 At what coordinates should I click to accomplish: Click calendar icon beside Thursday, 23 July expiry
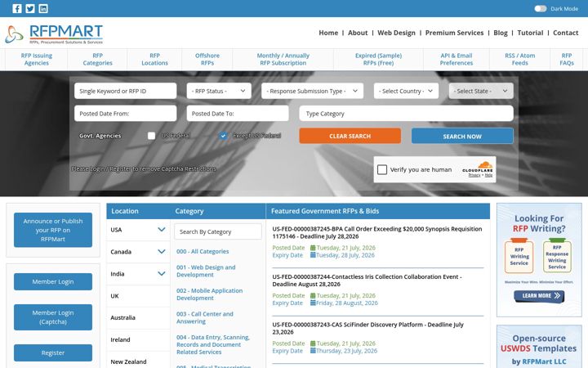(313, 351)
